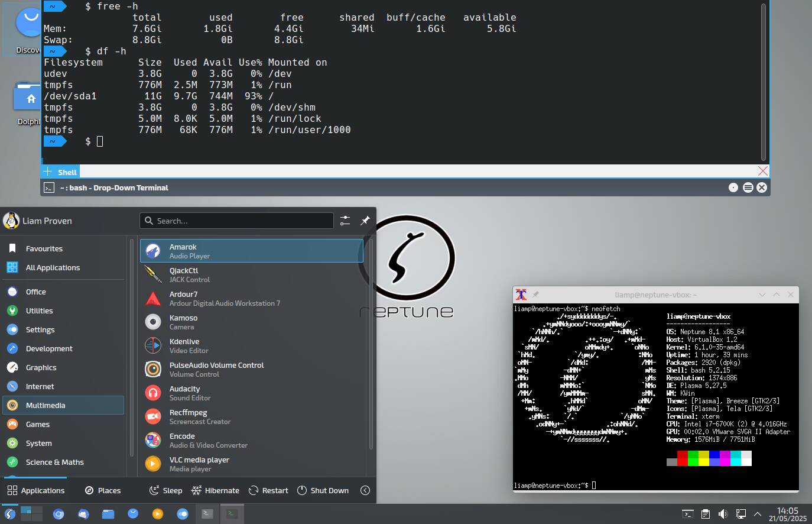
Task: Show All Applications list
Action: coord(63,267)
